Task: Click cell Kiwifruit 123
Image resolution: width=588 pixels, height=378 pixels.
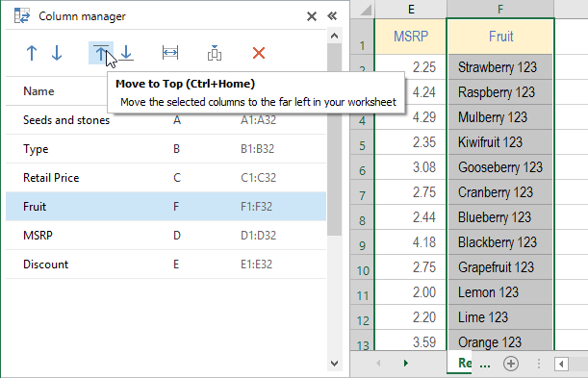Action: pos(500,142)
